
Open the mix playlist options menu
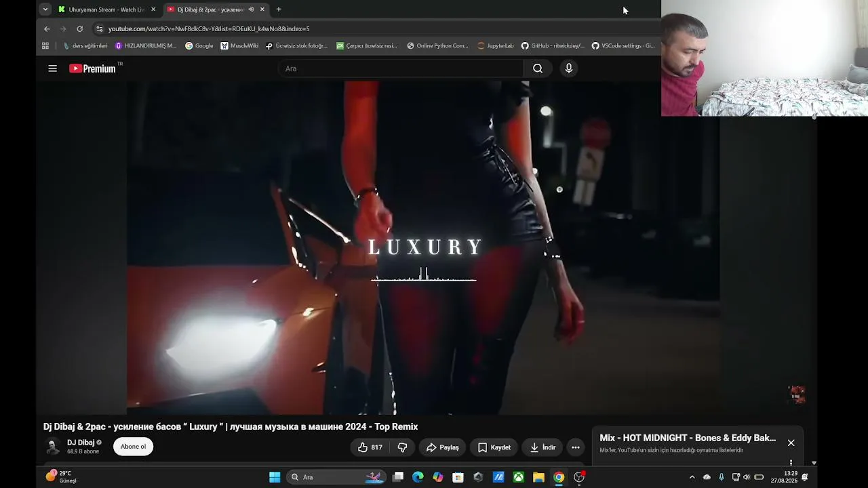pos(791,463)
